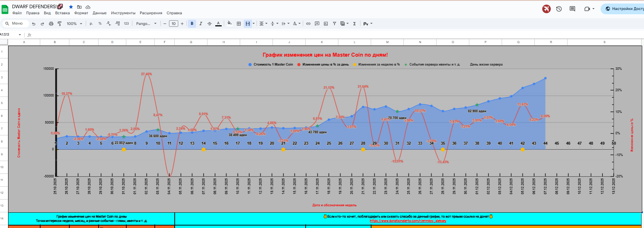
Task: Open the donationalerts.com link
Action: point(408,221)
